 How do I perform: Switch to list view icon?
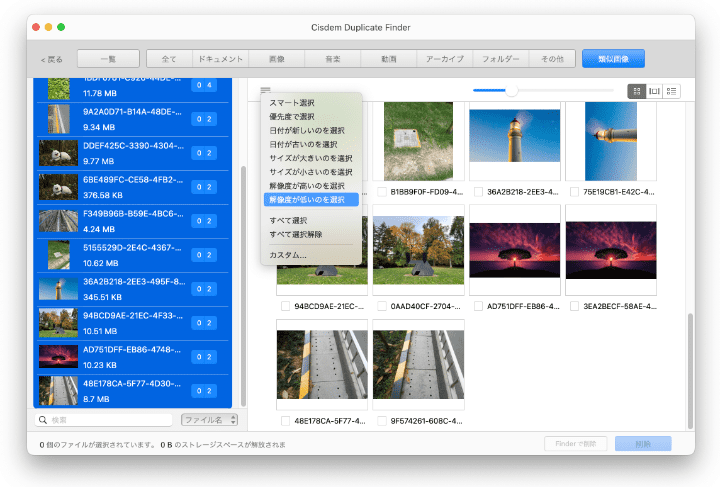[x=671, y=91]
